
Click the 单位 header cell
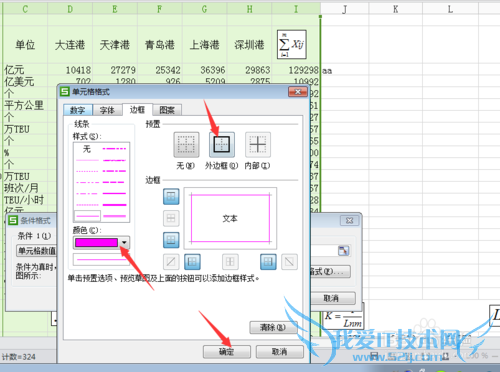tap(25, 45)
